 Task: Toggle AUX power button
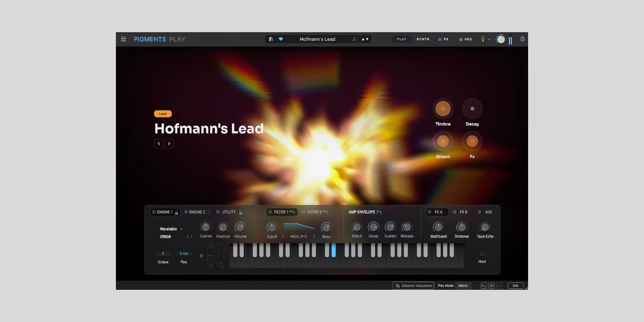pyautogui.click(x=479, y=212)
